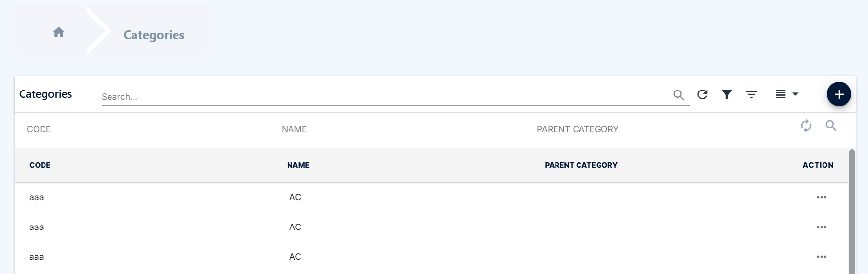Image resolution: width=868 pixels, height=274 pixels.
Task: Focus the NAME filter input field
Action: tap(408, 129)
